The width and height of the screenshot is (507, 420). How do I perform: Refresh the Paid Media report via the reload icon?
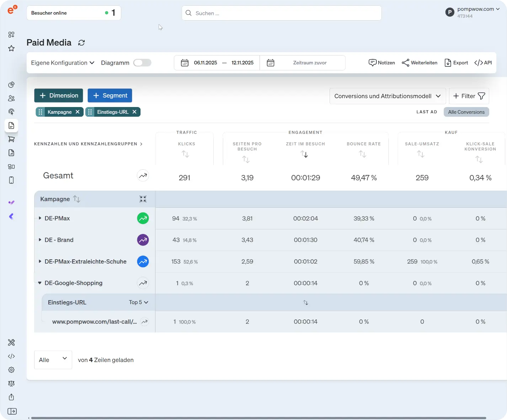tap(81, 43)
